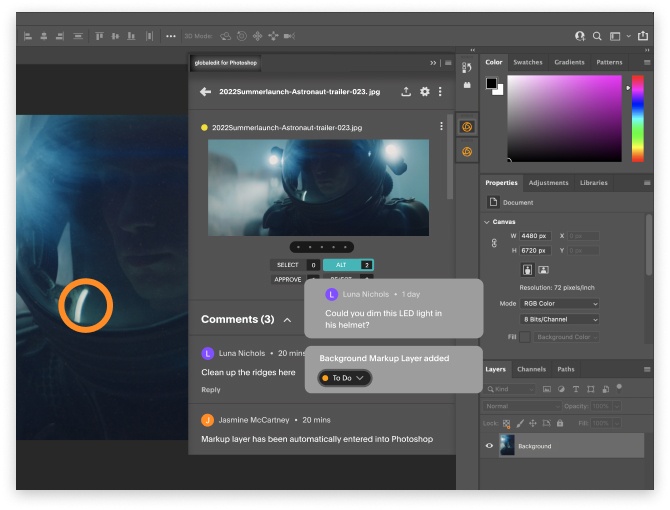Screen dimensions: 670x510
Task: Toggle canvas width-height link icon
Action: tap(494, 243)
